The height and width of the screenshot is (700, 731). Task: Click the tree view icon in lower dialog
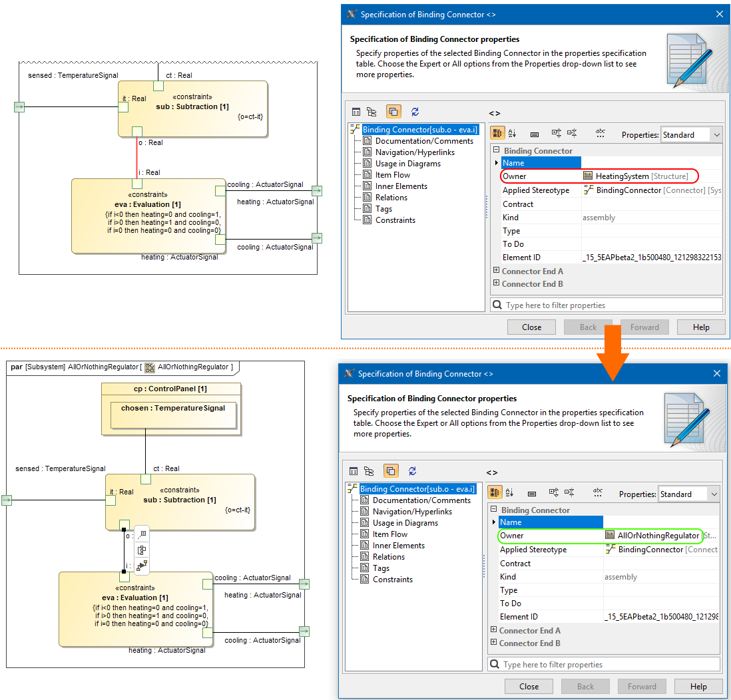point(369,471)
